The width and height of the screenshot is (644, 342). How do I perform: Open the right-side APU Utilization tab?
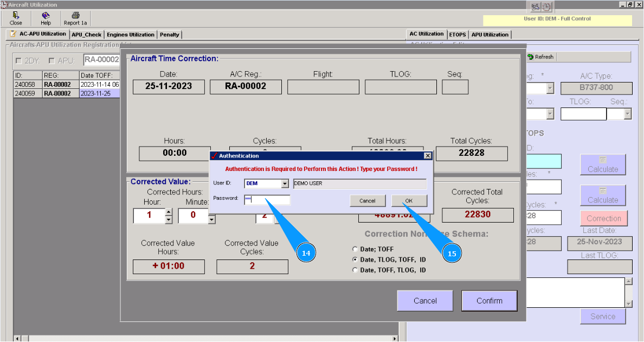click(490, 35)
